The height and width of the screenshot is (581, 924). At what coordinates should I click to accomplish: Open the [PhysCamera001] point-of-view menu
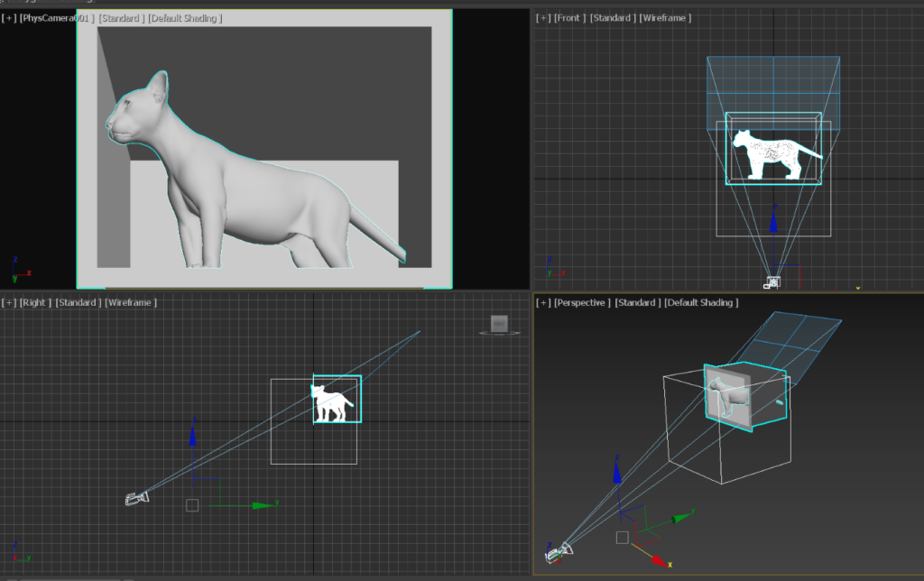57,18
